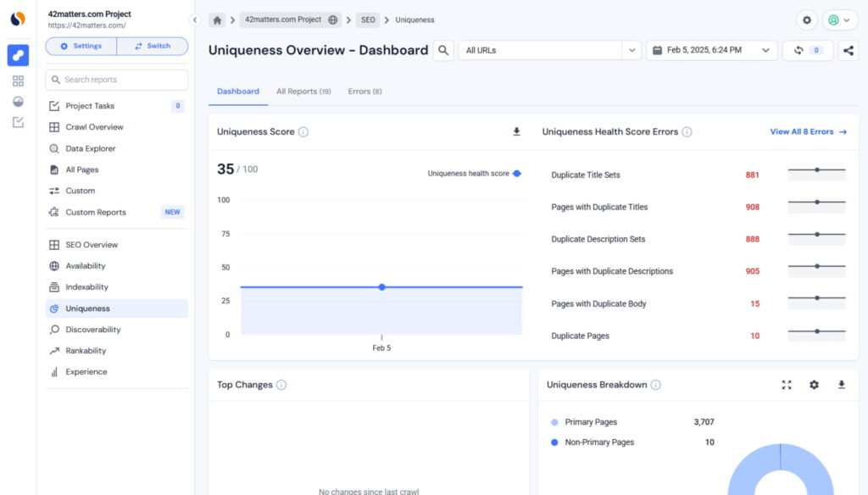Switch to the All Reports tab
The width and height of the screenshot is (868, 495).
303,91
